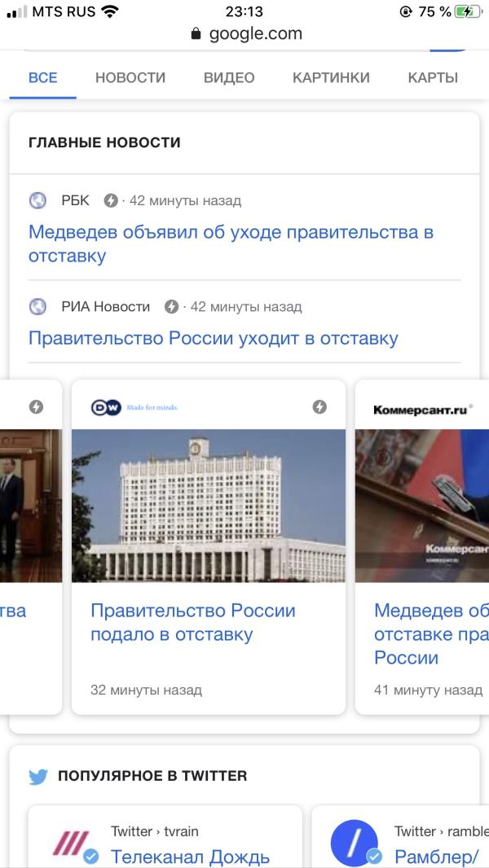
Task: Switch to the Новости tab
Action: point(130,77)
